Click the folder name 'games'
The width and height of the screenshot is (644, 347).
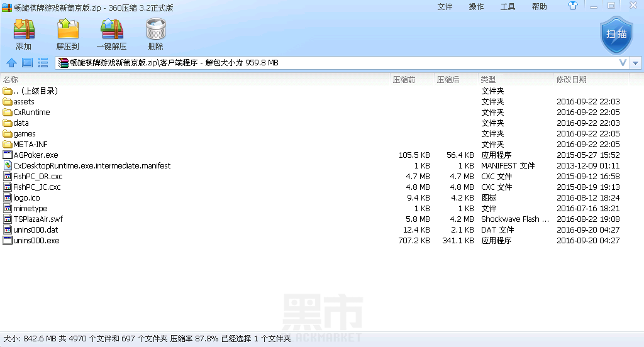25,134
